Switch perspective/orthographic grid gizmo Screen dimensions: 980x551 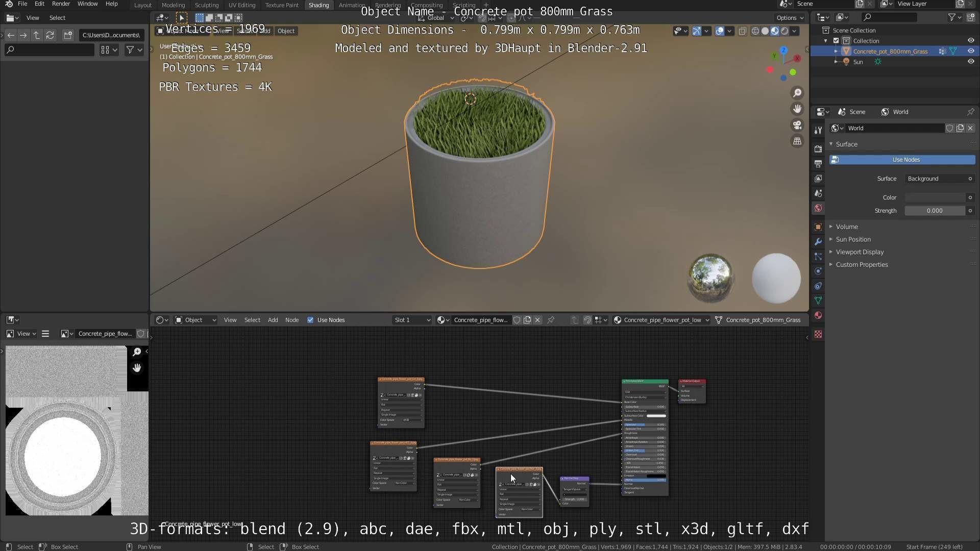797,141
